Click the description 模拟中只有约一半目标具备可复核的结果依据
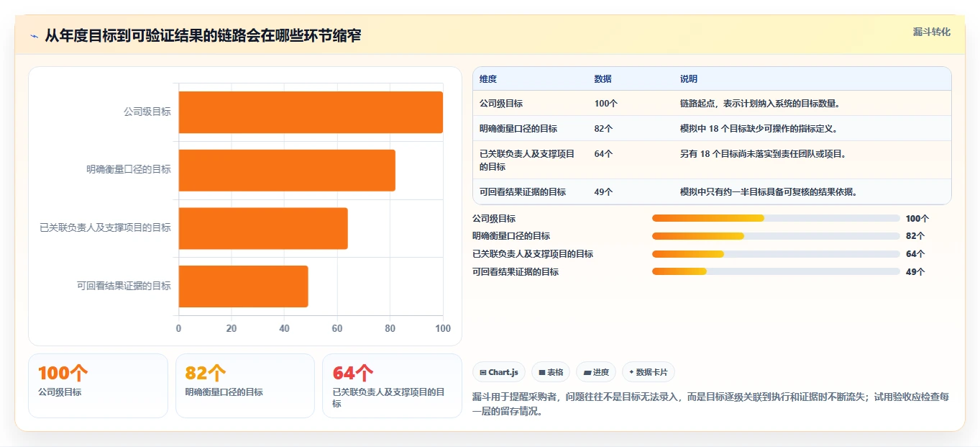Screen dimensions: 980x447 click(x=769, y=192)
